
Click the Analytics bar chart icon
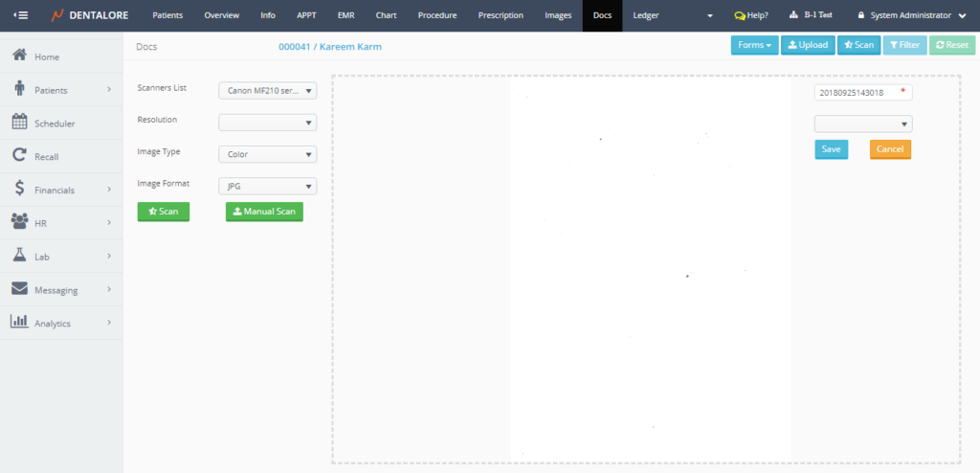19,322
